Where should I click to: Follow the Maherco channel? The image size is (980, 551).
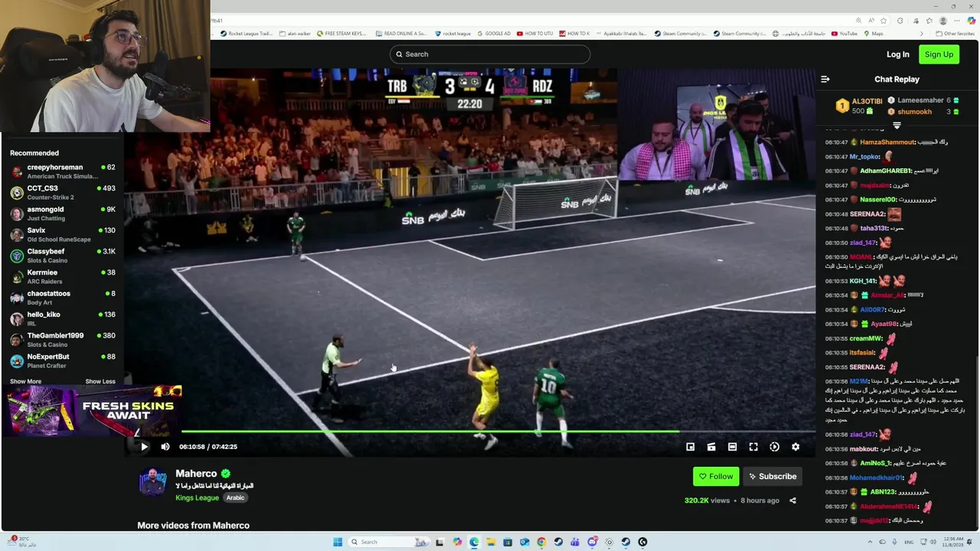pos(716,476)
